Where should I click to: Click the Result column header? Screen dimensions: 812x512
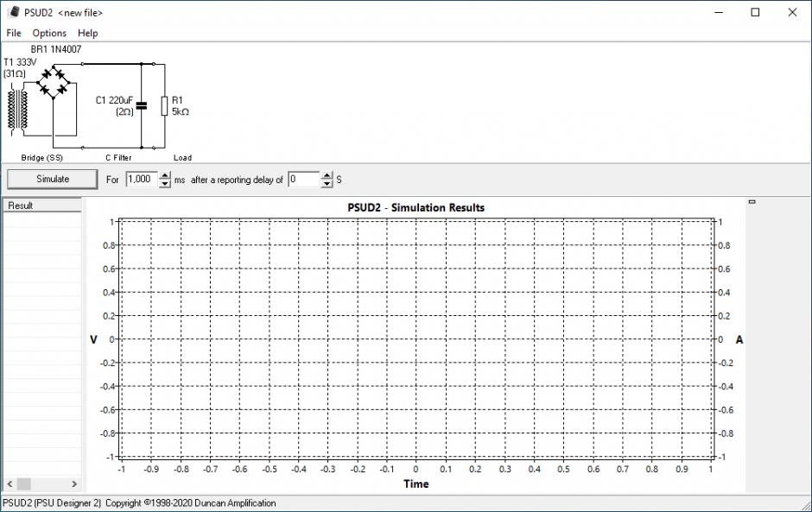(x=42, y=205)
